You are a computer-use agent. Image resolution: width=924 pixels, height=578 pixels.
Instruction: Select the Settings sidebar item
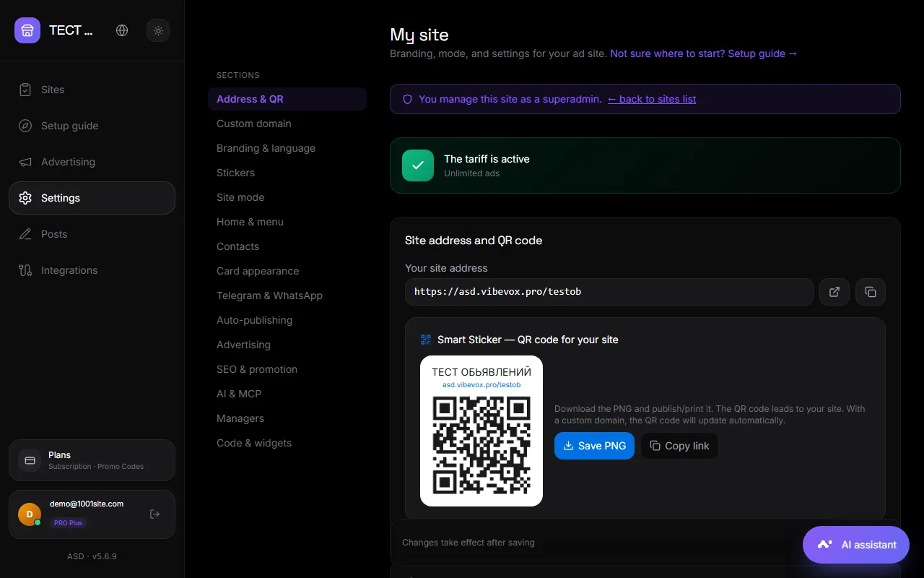click(92, 198)
